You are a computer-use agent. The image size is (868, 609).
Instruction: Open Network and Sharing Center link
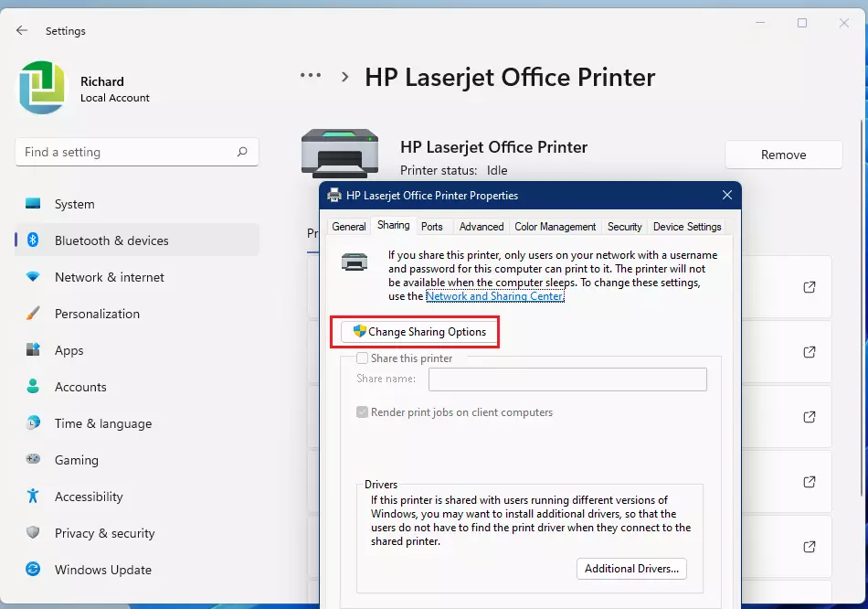tap(495, 296)
